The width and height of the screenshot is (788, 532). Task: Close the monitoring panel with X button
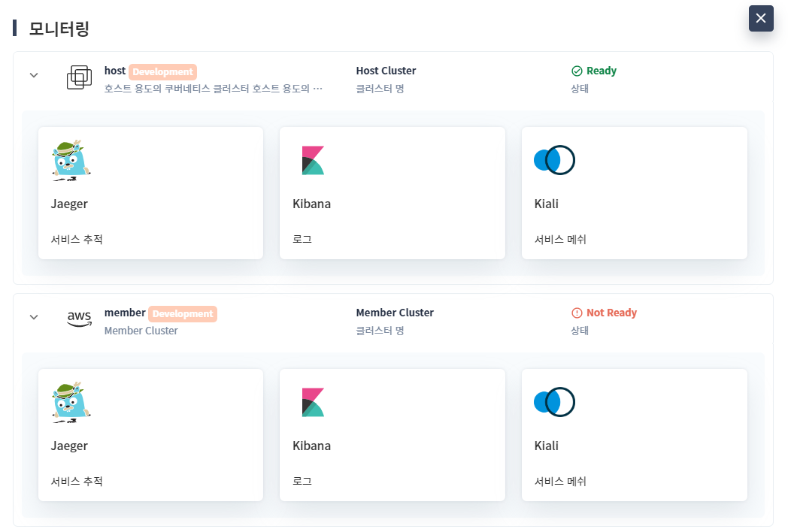(761, 18)
